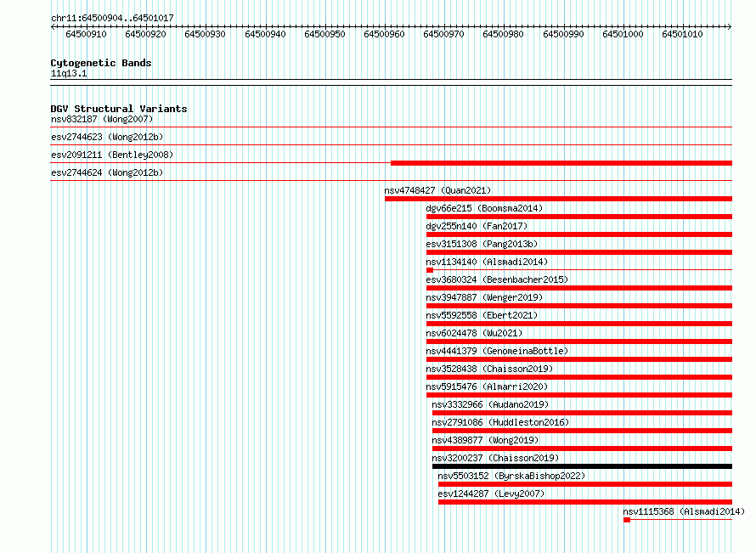Click the DGV Structural Variants track title
The height and width of the screenshot is (553, 756).
119,109
